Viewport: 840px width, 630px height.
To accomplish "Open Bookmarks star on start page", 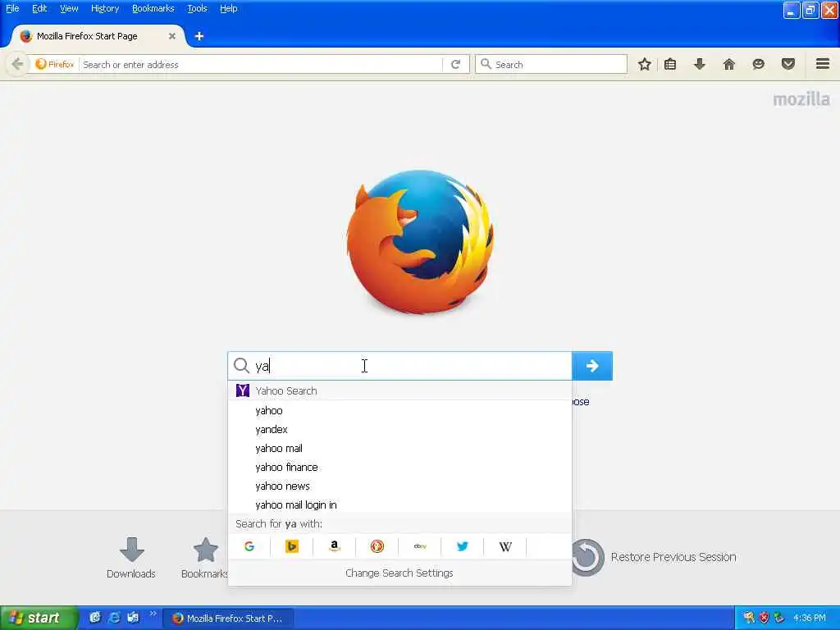I will pos(205,557).
